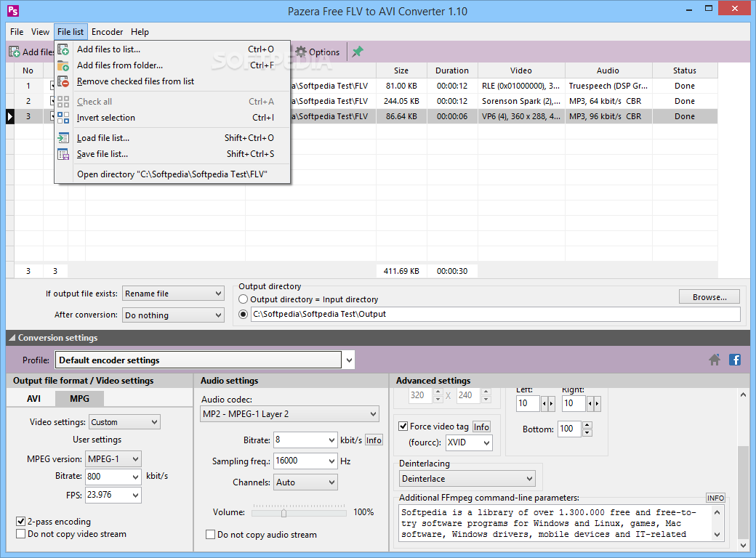
Task: Open the If output file exists dropdown
Action: (173, 294)
